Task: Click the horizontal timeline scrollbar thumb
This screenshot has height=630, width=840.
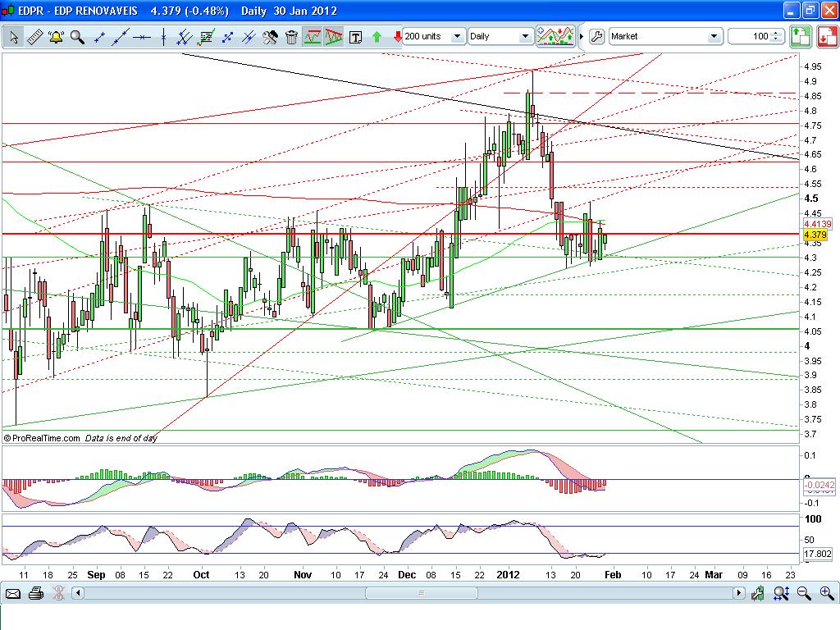Action: tap(422, 593)
